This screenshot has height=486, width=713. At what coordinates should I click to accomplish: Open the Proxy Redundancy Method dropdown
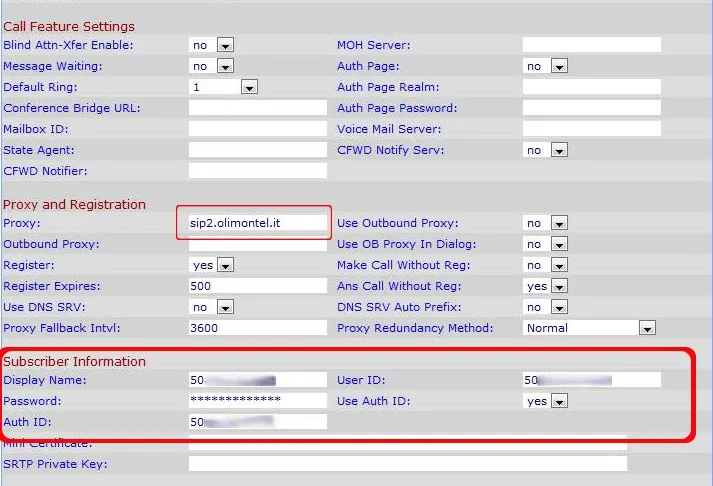(x=589, y=328)
